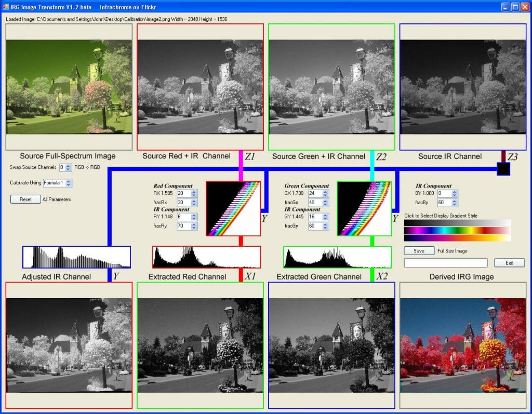Click the 'BY 1.000' label
This screenshot has height=414, width=532.
424,193
